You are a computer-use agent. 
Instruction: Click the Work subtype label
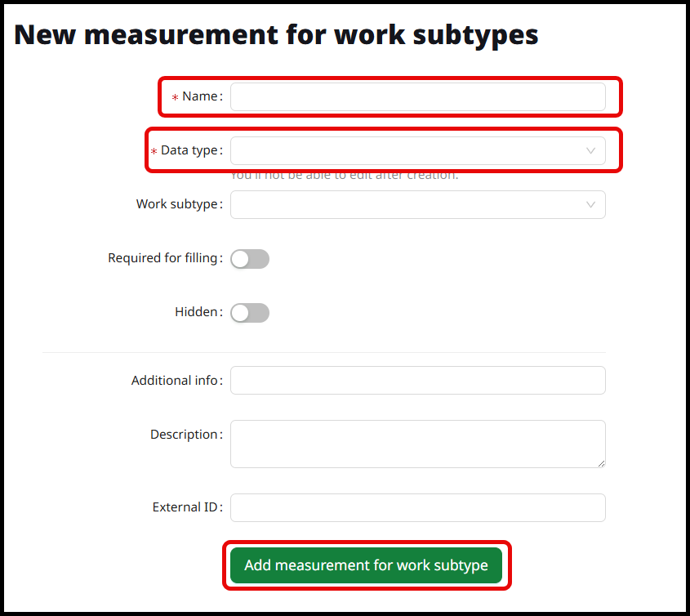[x=176, y=204]
